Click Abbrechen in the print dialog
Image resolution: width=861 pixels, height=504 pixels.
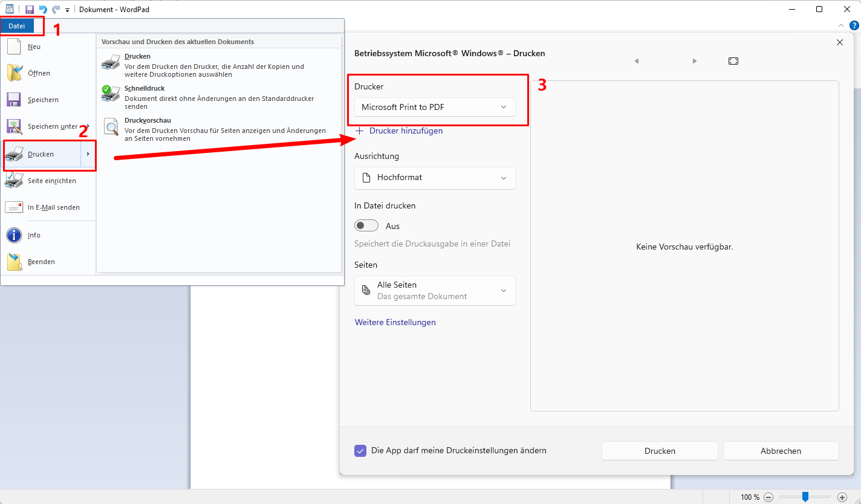pos(781,451)
